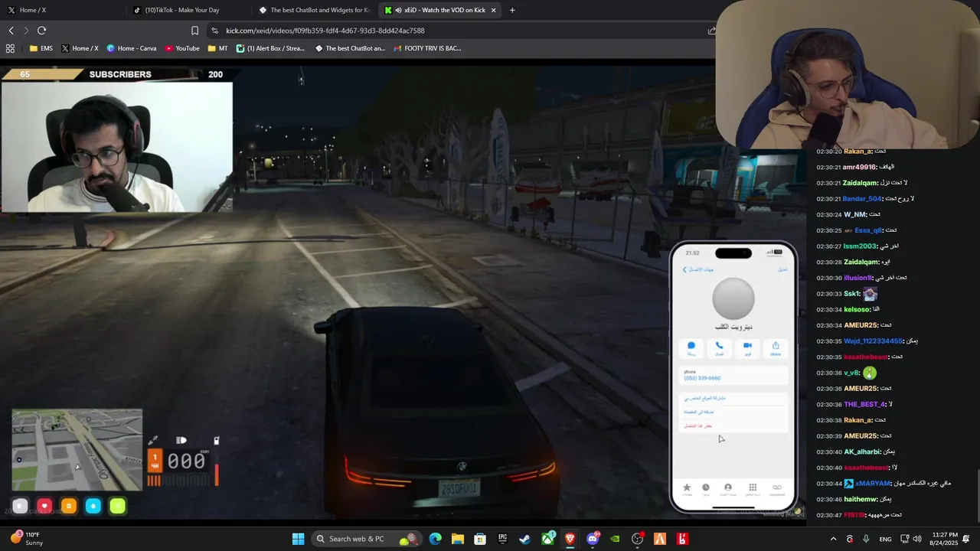Mute the audio icon on the xEiD tab
The width and height of the screenshot is (980, 551).
point(399,10)
